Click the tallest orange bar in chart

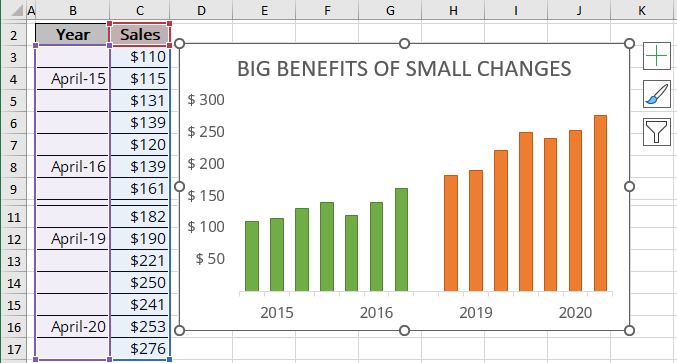tap(601, 203)
